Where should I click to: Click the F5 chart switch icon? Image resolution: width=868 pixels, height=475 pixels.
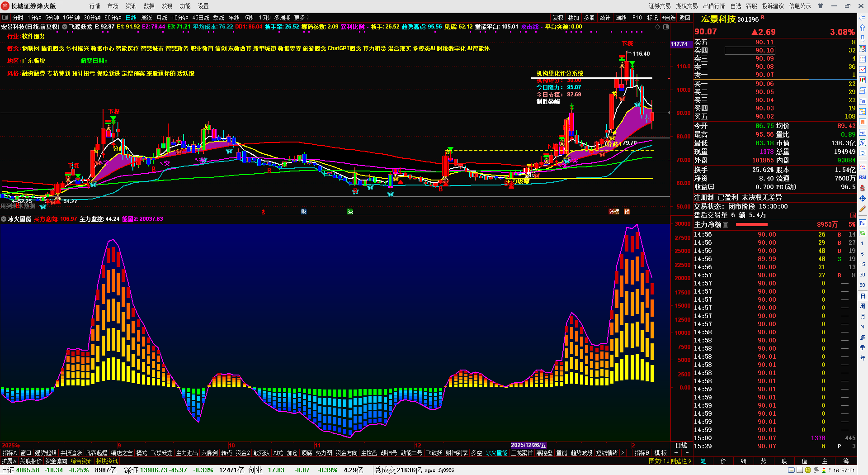point(863,223)
